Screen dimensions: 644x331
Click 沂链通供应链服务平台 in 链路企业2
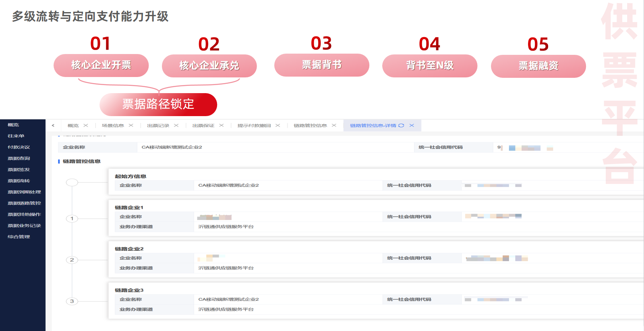click(x=226, y=268)
